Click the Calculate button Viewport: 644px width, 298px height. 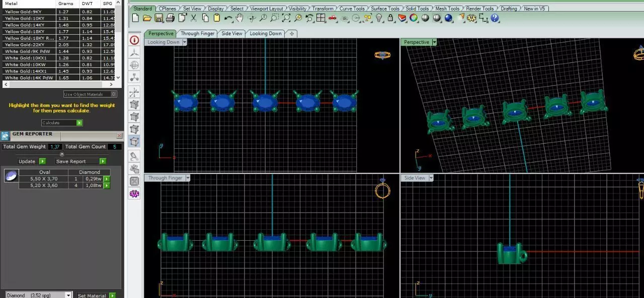[x=62, y=123]
